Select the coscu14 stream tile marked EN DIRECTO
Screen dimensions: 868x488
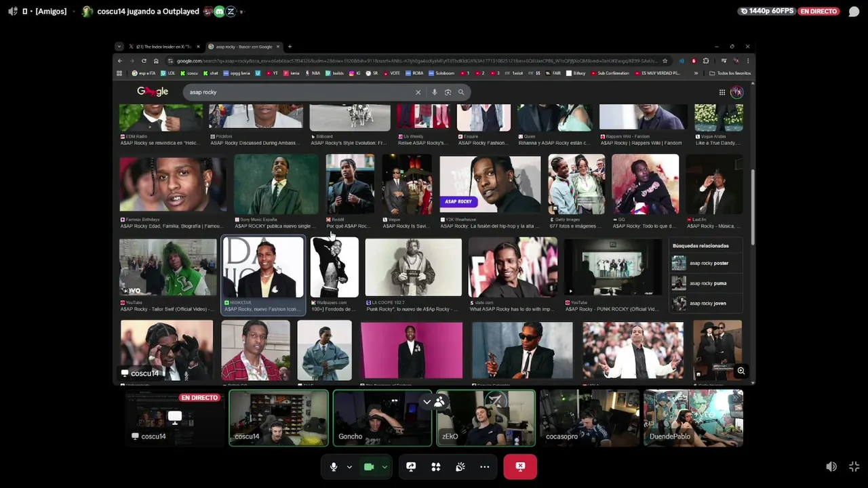tap(174, 418)
